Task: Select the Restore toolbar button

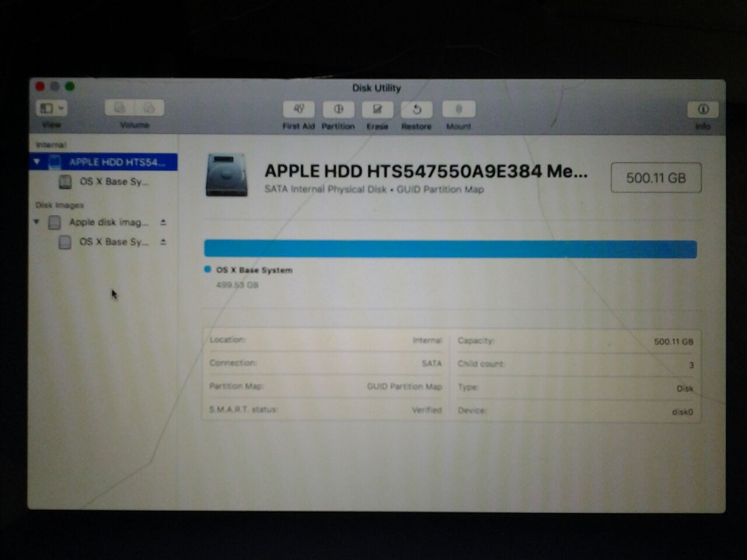Action: [417, 110]
